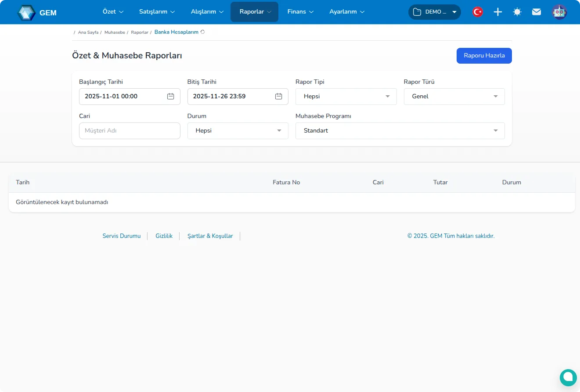This screenshot has height=392, width=580.
Task: Open the DEMO company selector
Action: click(434, 12)
